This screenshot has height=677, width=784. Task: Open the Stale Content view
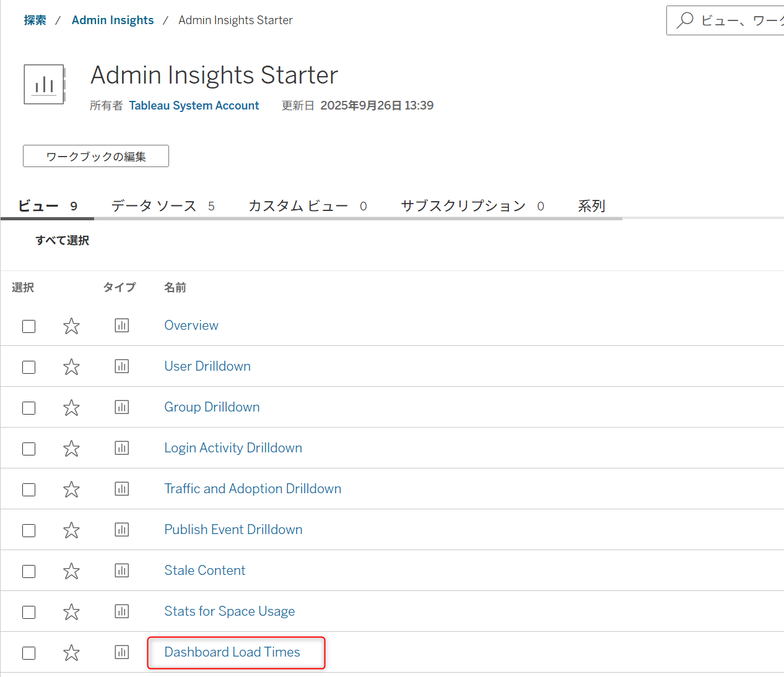coord(205,571)
